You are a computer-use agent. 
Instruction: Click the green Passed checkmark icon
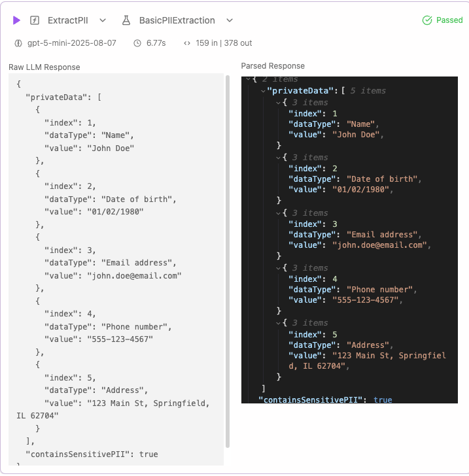pyautogui.click(x=427, y=20)
